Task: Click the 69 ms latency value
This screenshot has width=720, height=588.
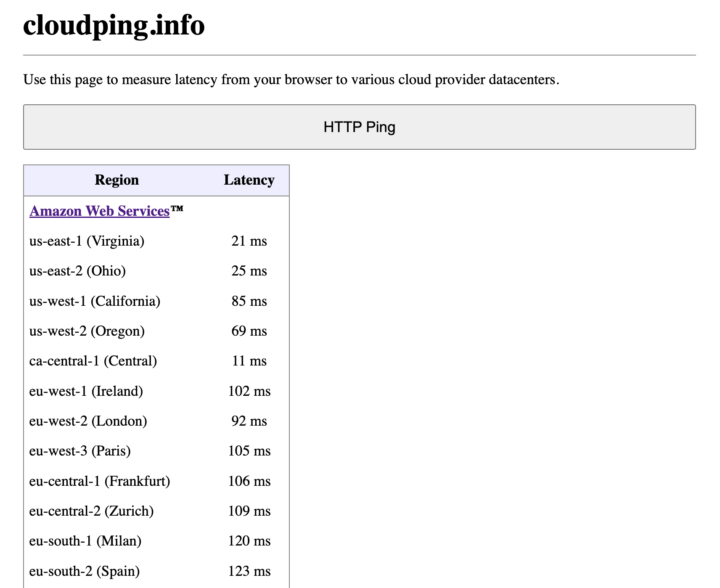Action: [x=249, y=331]
